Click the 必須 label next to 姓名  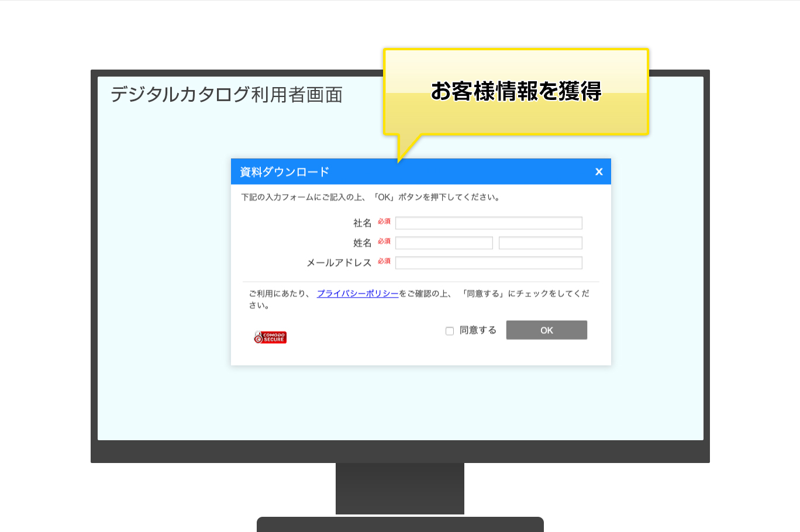384,241
